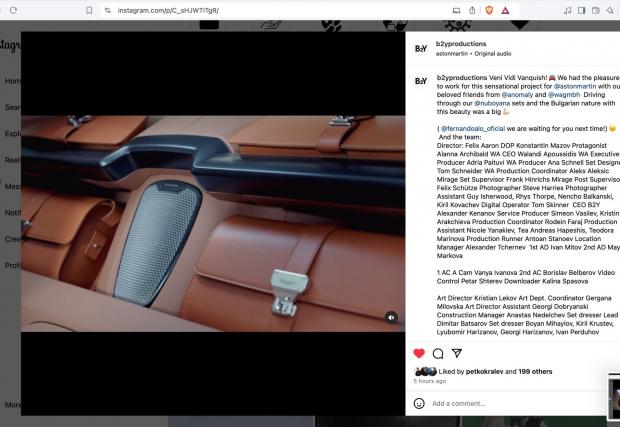Open the music note media control icon
The height and width of the screenshot is (427, 620).
pyautogui.click(x=567, y=11)
